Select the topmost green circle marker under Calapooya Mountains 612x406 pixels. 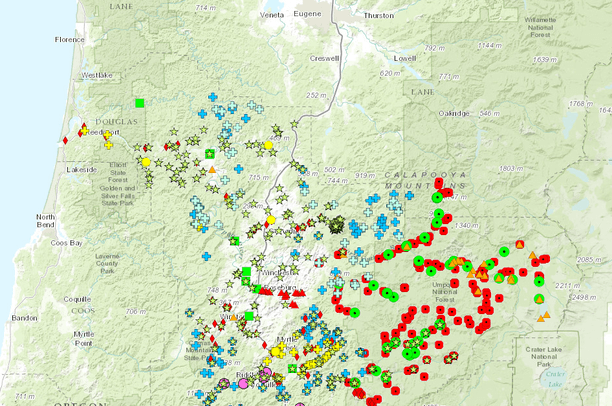click(x=437, y=198)
